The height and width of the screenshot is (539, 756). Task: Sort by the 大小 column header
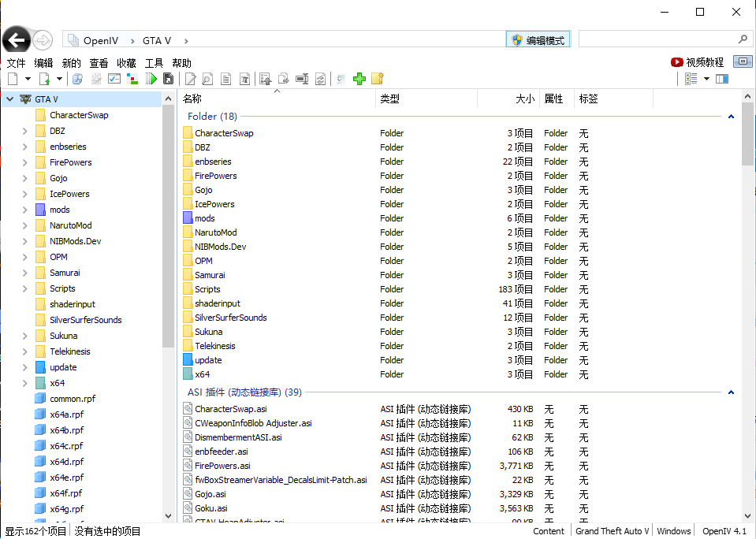point(508,99)
